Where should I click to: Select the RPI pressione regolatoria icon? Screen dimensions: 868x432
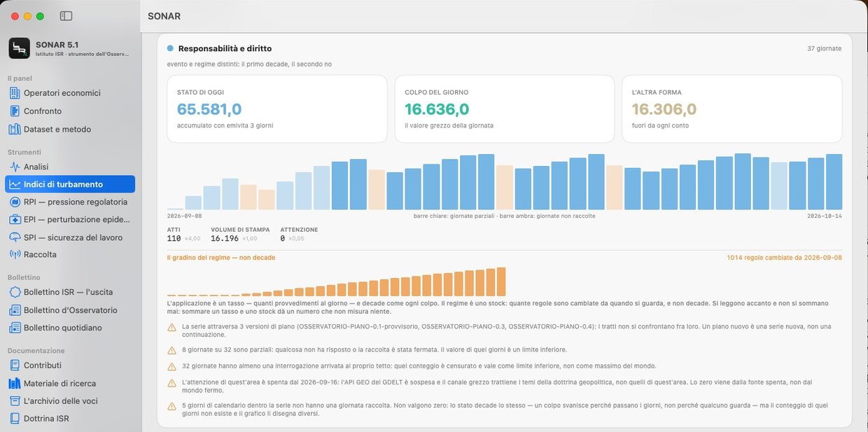(x=15, y=202)
